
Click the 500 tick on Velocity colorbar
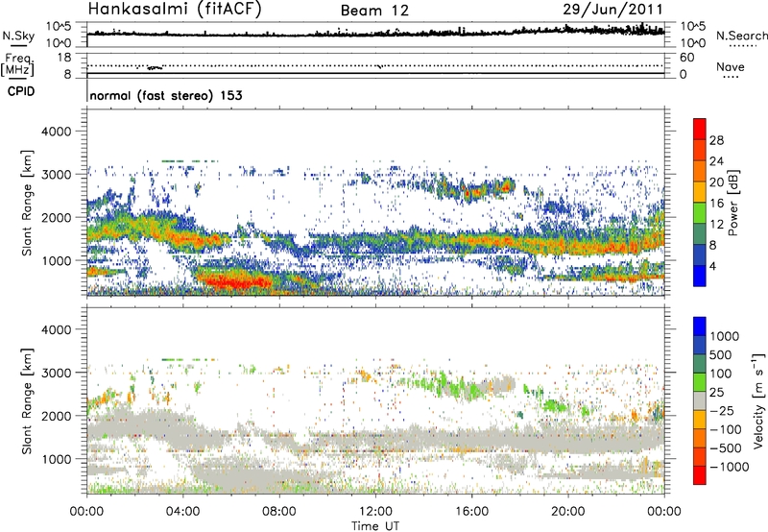coord(721,354)
